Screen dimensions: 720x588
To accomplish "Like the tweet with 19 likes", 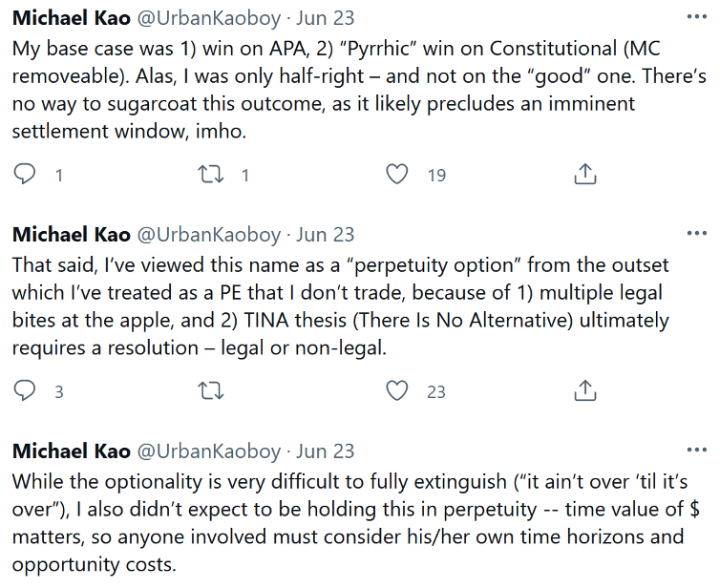I will click(396, 174).
